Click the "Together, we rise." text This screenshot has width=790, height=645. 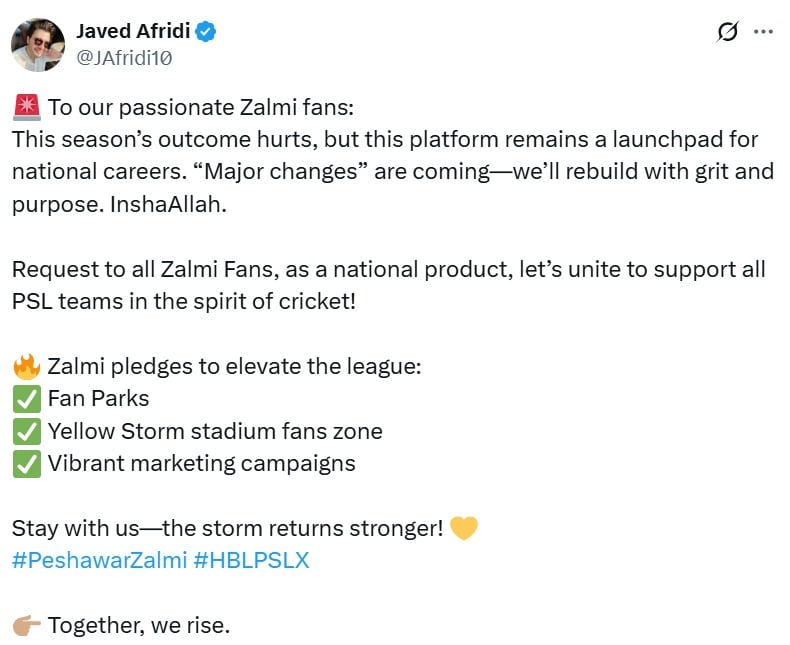[x=139, y=625]
